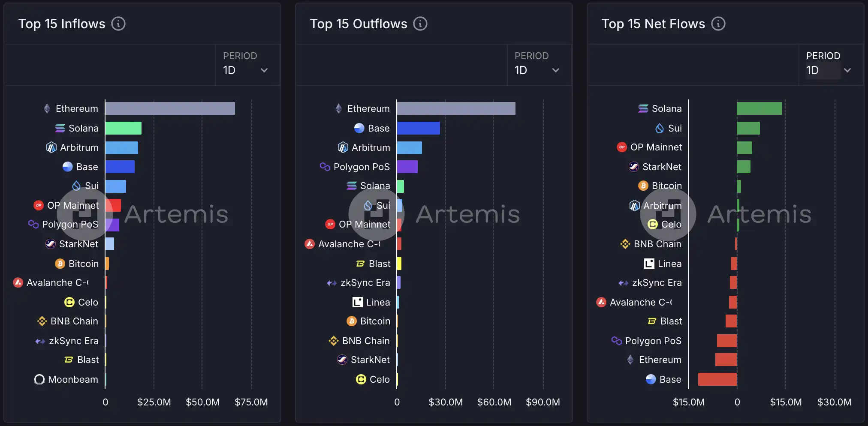The height and width of the screenshot is (426, 868).
Task: Open the Period dropdown in Net Flows panel
Action: tap(830, 65)
